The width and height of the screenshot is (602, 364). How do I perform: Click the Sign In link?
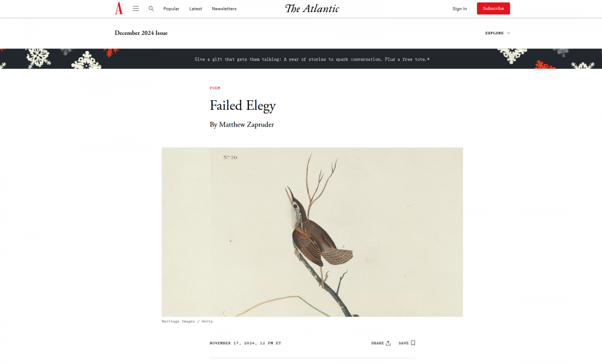tap(460, 9)
